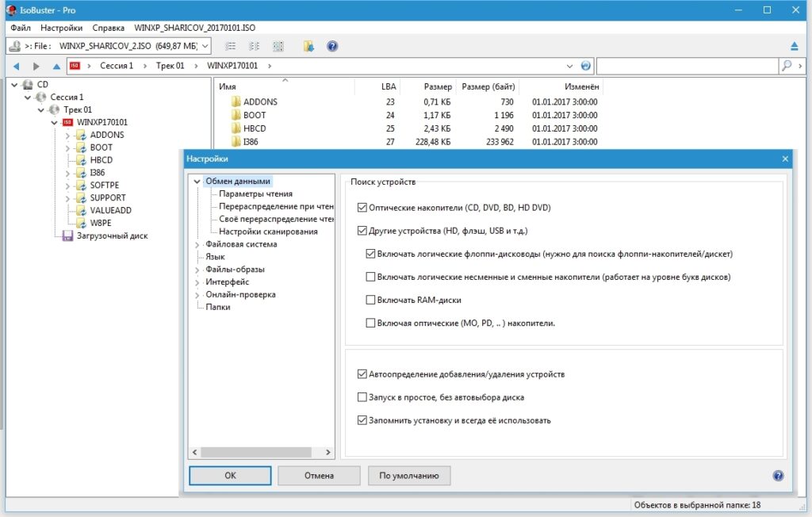Go back with the left arrow
Viewport: 812px width, 517px height.
tap(16, 67)
